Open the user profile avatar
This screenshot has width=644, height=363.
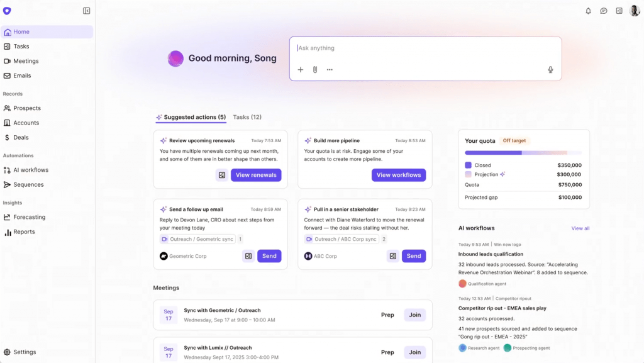click(x=634, y=11)
